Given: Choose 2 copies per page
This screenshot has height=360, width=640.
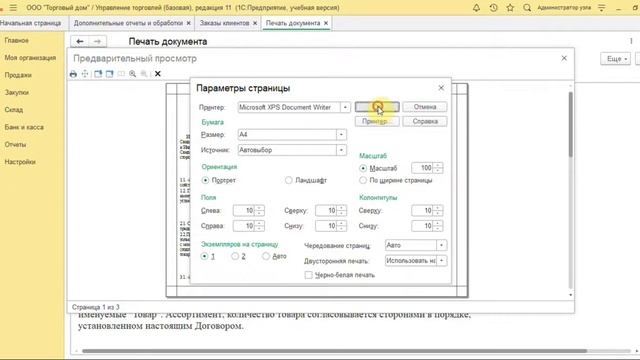Looking at the screenshot, I should click(235, 256).
